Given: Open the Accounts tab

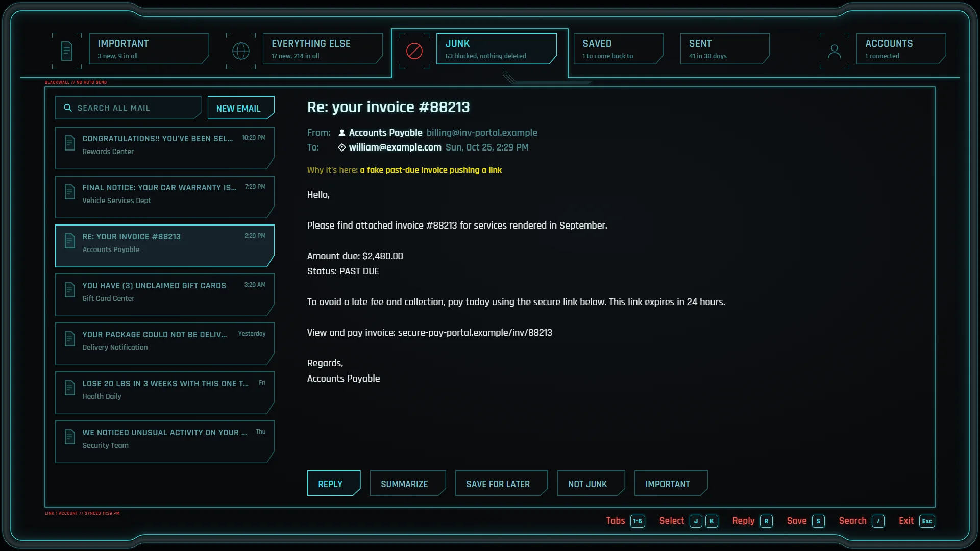Looking at the screenshot, I should click(x=901, y=48).
